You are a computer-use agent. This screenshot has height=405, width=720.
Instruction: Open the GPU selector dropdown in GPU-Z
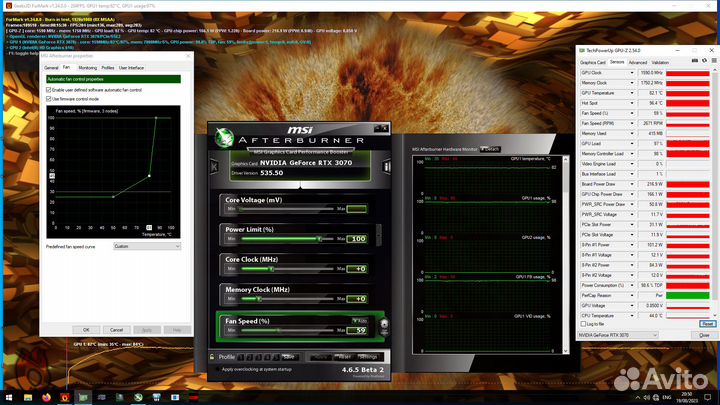618,335
